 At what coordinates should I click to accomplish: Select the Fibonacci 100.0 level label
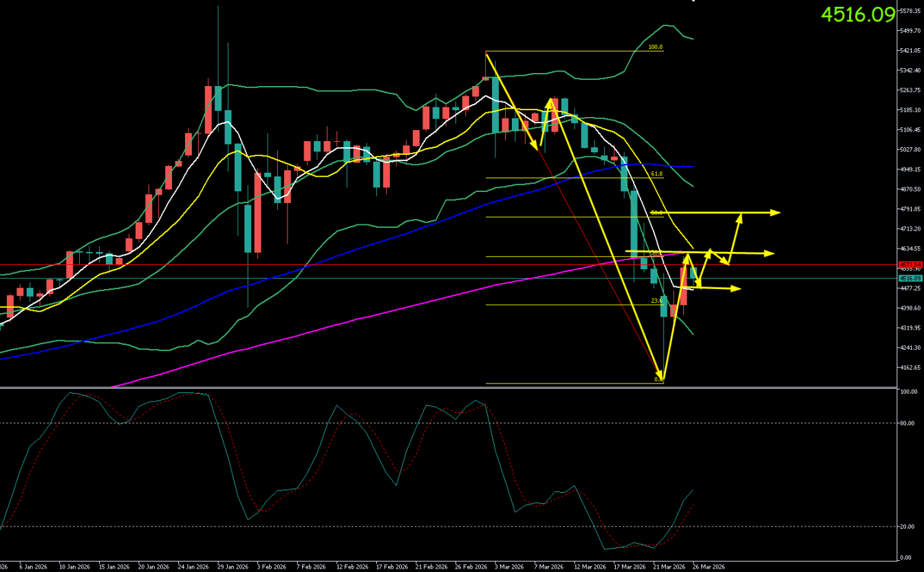pyautogui.click(x=655, y=47)
